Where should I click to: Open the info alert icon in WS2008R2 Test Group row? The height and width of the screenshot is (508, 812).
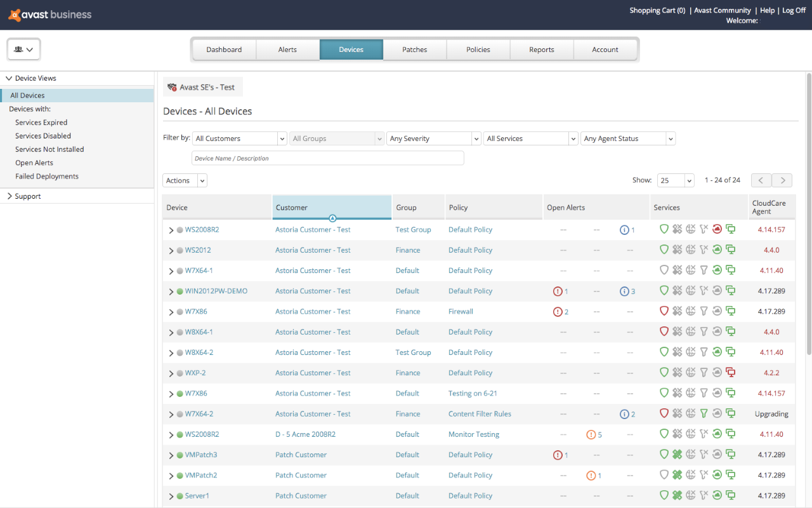coord(624,229)
